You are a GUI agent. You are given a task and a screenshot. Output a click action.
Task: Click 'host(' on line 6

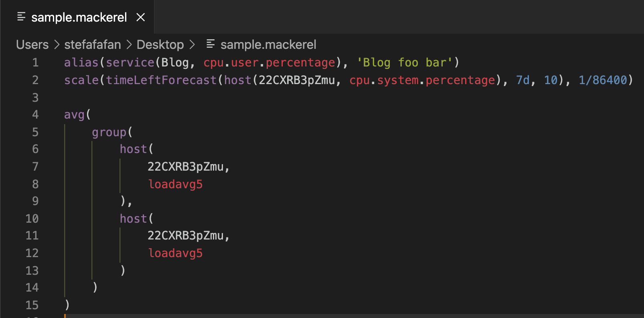coord(137,149)
